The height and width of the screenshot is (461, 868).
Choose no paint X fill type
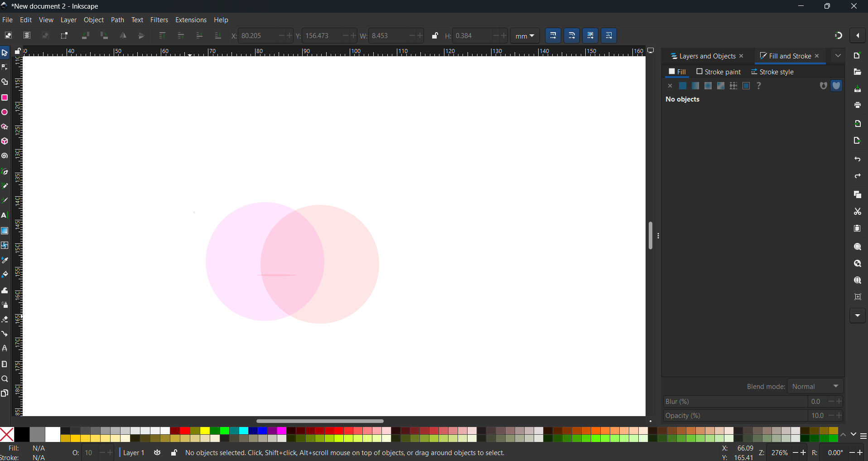670,86
